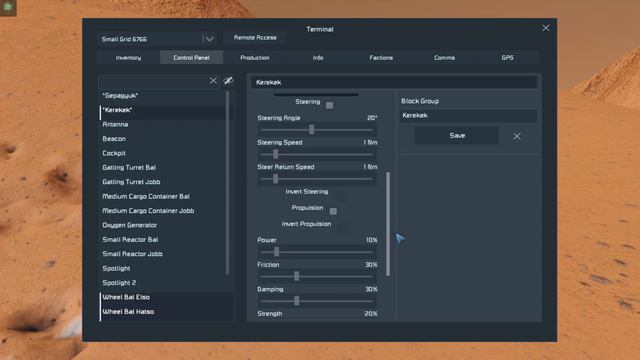
Task: Switch to the Info tab
Action: click(x=318, y=58)
